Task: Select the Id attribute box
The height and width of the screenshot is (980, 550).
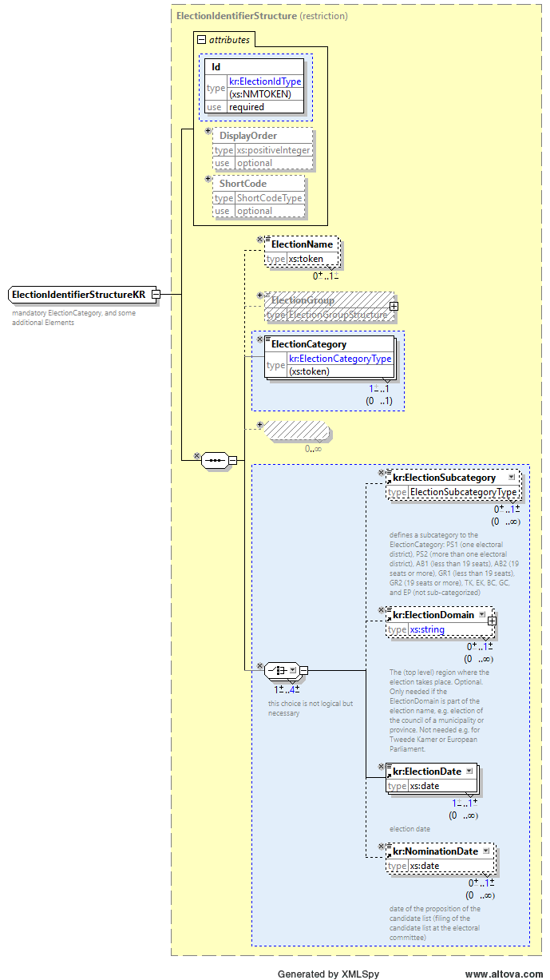Action: point(254,86)
